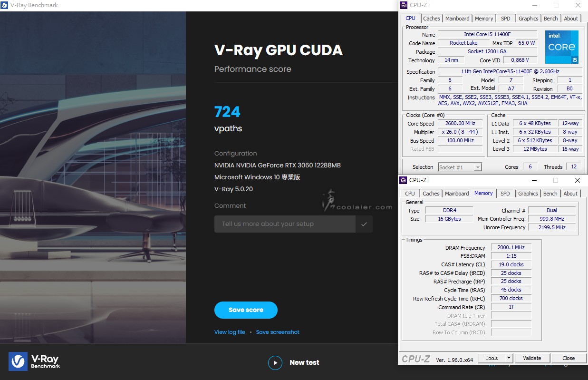Switch to the Memory tab in the CPU-Z processor window
Viewport: 588px width, 380px height.
point(484,19)
